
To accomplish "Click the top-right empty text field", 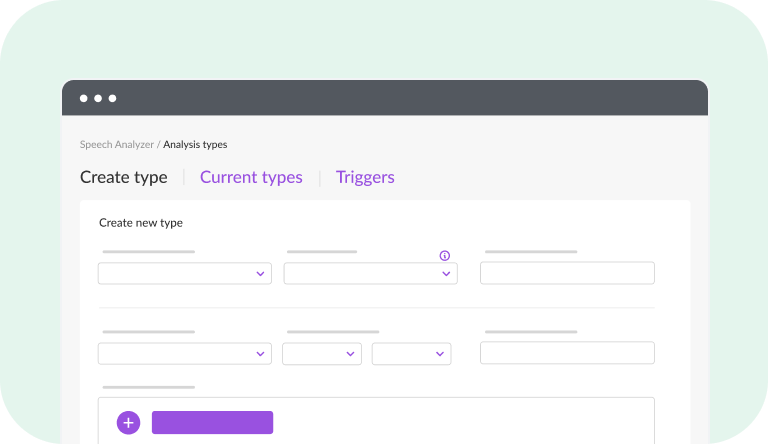I will tap(567, 273).
